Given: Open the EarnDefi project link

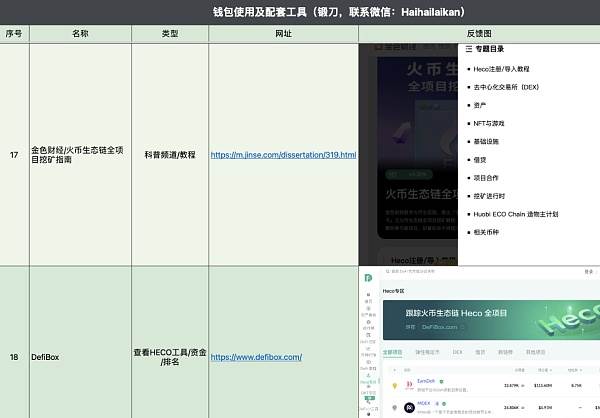Looking at the screenshot, I should [x=426, y=381].
